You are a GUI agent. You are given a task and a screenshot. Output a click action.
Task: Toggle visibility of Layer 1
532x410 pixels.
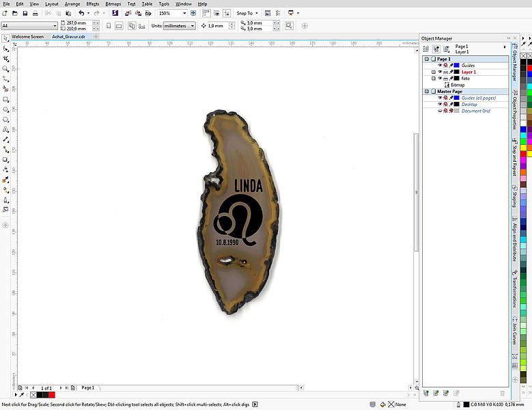[440, 72]
